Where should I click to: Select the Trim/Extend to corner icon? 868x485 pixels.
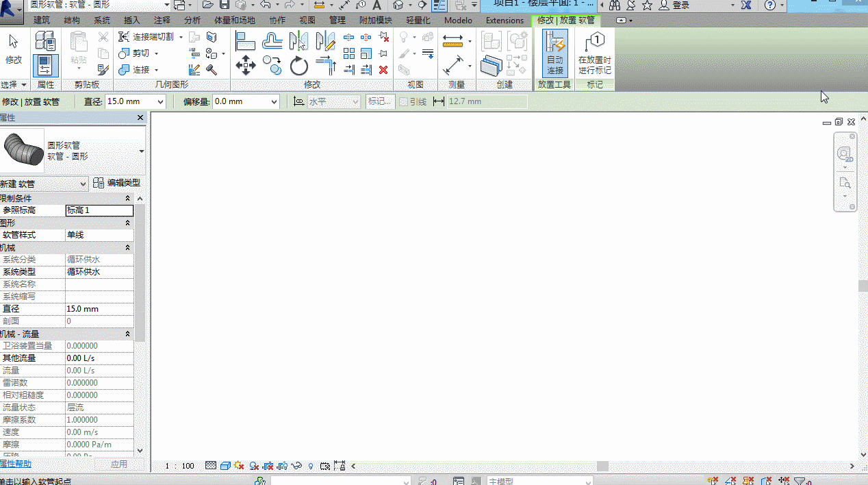pos(326,66)
